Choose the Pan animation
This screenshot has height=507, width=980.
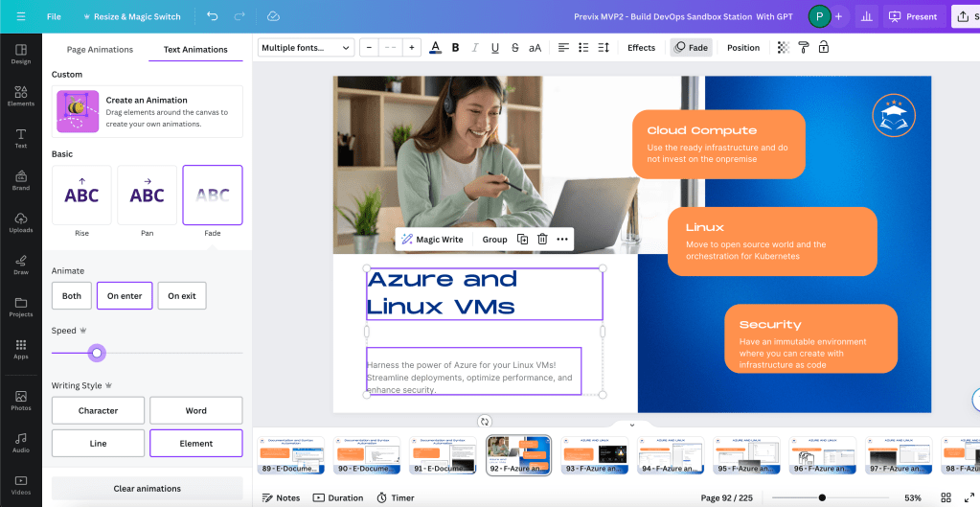click(x=147, y=196)
